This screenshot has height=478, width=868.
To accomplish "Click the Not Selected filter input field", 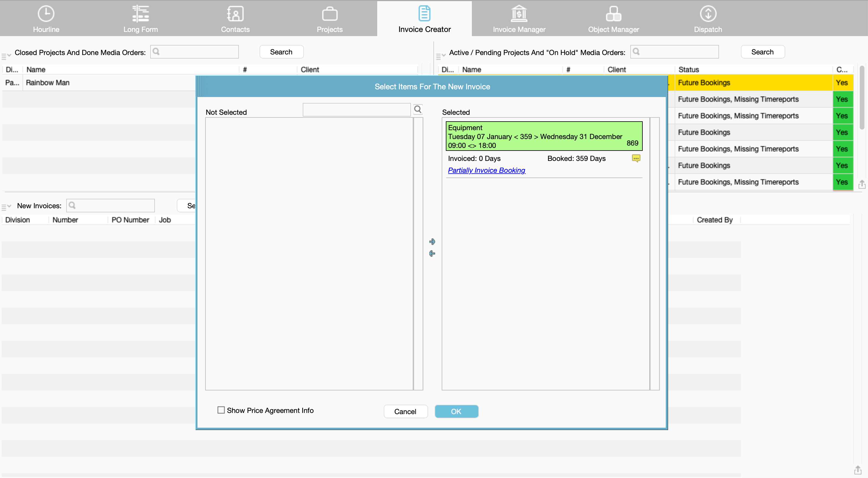I will pyautogui.click(x=357, y=110).
